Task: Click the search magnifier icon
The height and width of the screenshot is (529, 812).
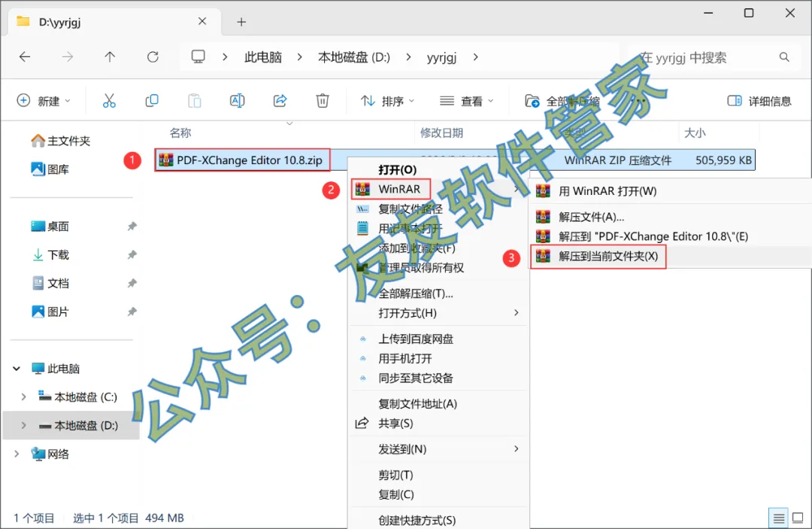Action: coord(784,57)
